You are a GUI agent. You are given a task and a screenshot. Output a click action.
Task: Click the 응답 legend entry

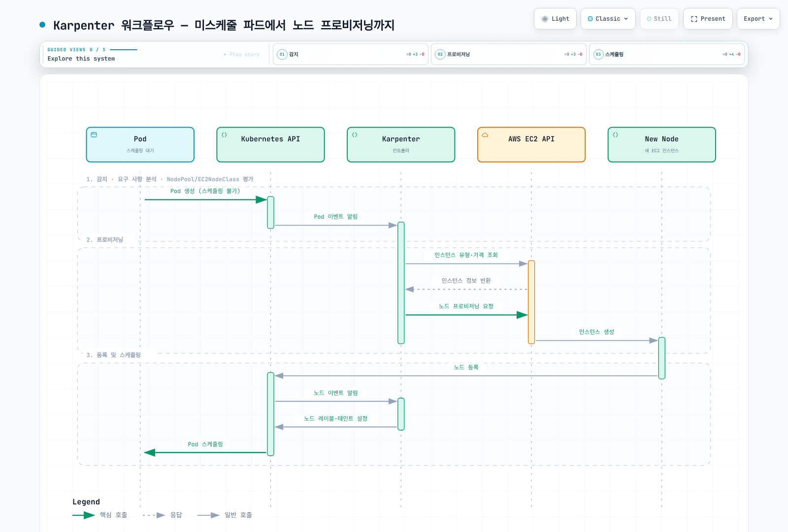click(x=162, y=515)
